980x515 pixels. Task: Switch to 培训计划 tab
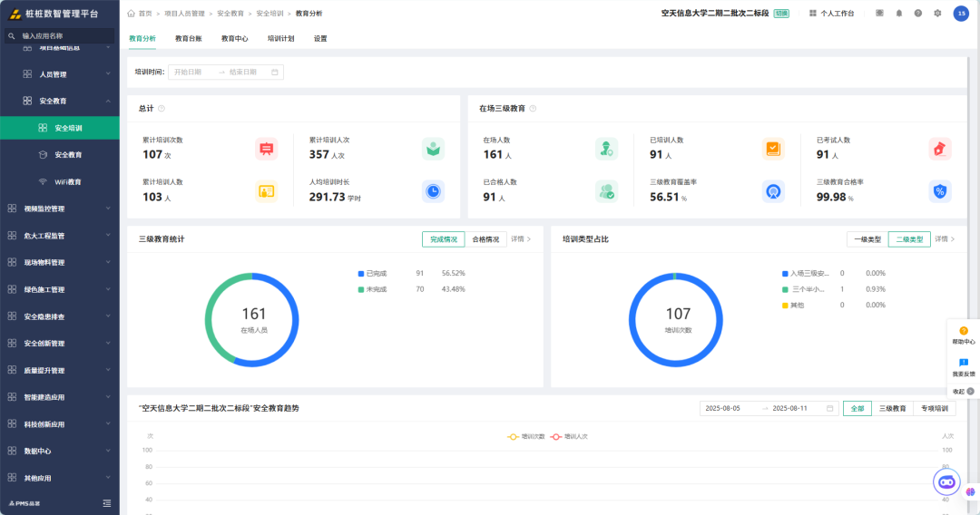pos(280,39)
